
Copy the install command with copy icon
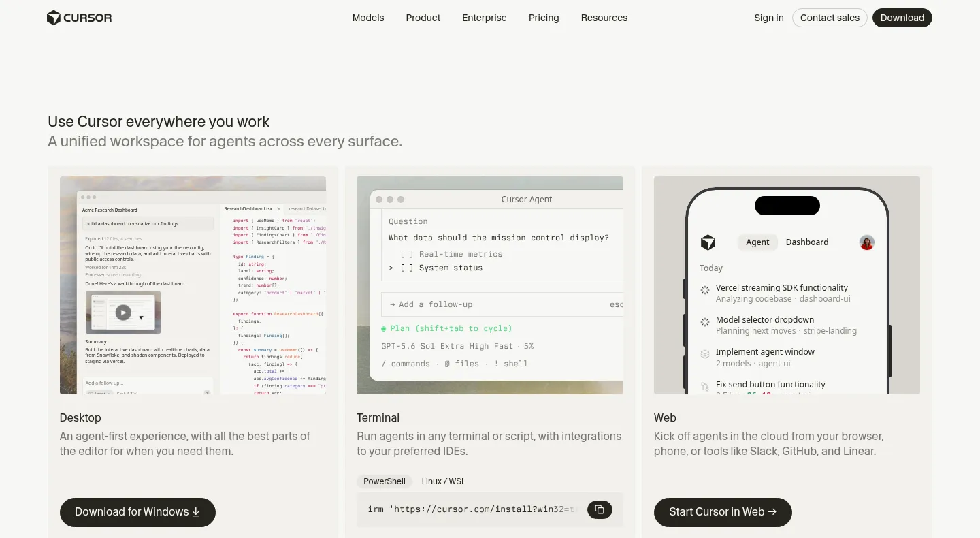[600, 509]
